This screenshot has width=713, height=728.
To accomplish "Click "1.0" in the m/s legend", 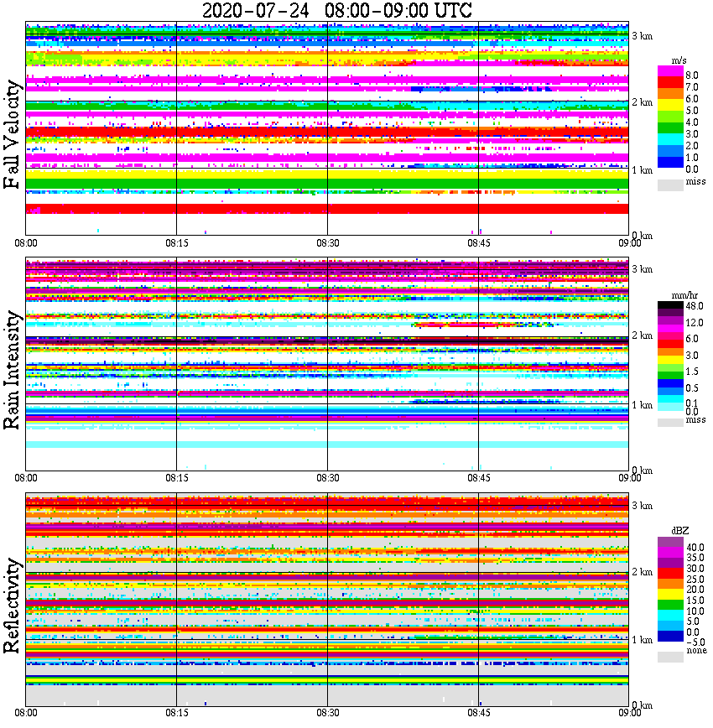I will [x=692, y=158].
